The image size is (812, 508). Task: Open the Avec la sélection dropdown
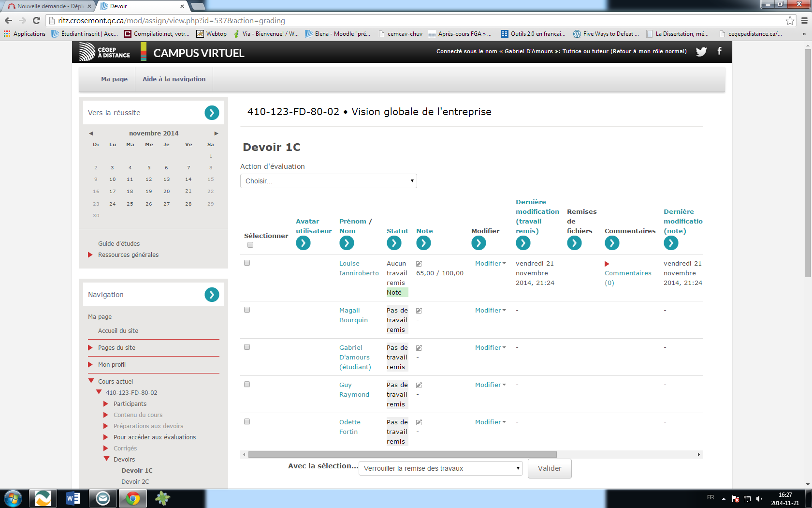click(440, 468)
